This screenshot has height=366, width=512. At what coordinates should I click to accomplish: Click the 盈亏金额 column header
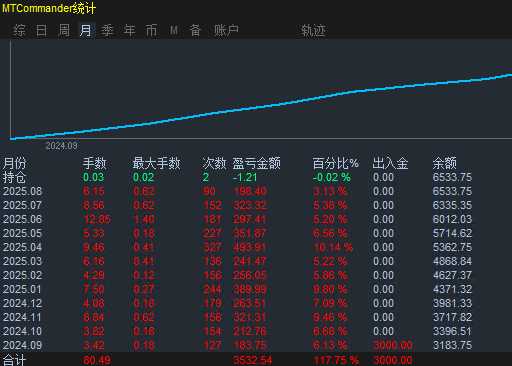pyautogui.click(x=256, y=163)
